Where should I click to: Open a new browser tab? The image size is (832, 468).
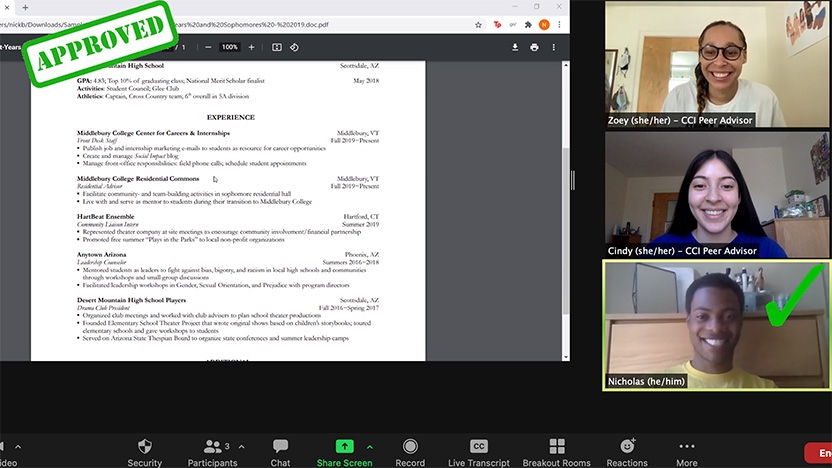pos(25,7)
